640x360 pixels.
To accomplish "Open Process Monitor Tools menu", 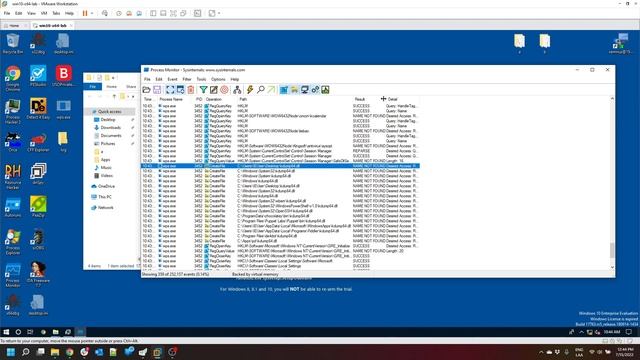I will click(x=201, y=79).
